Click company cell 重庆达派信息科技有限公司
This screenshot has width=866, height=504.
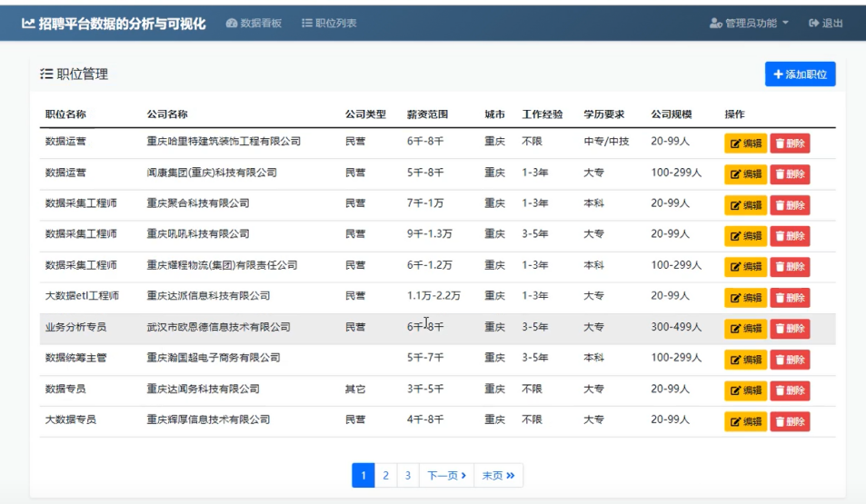pos(208,296)
